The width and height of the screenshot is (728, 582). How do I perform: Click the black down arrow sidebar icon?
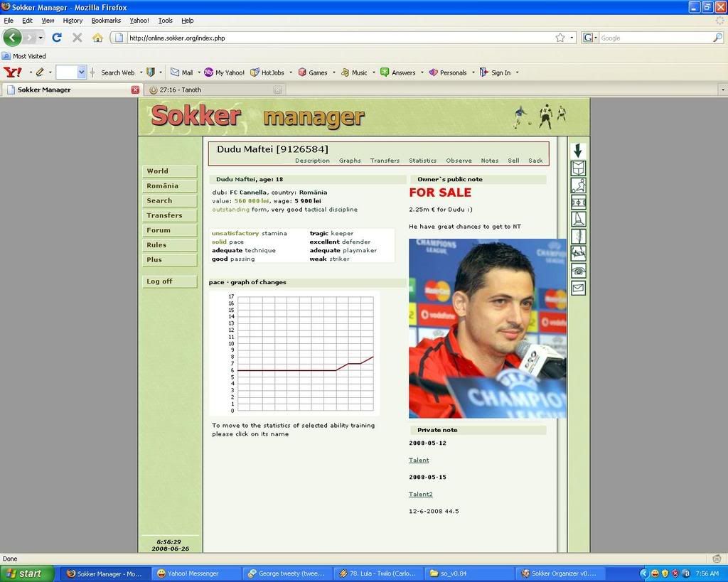[x=578, y=151]
